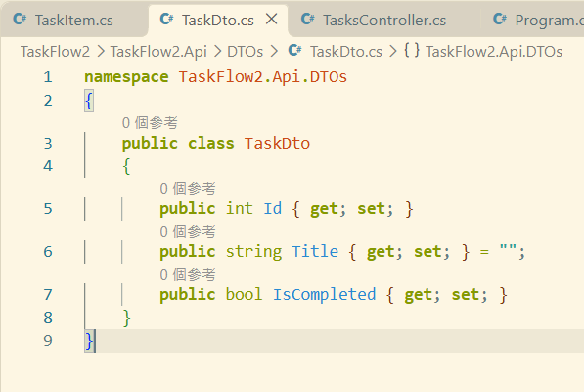This screenshot has height=392, width=584.
Task: Click the TaskDto class name
Action: 277,144
